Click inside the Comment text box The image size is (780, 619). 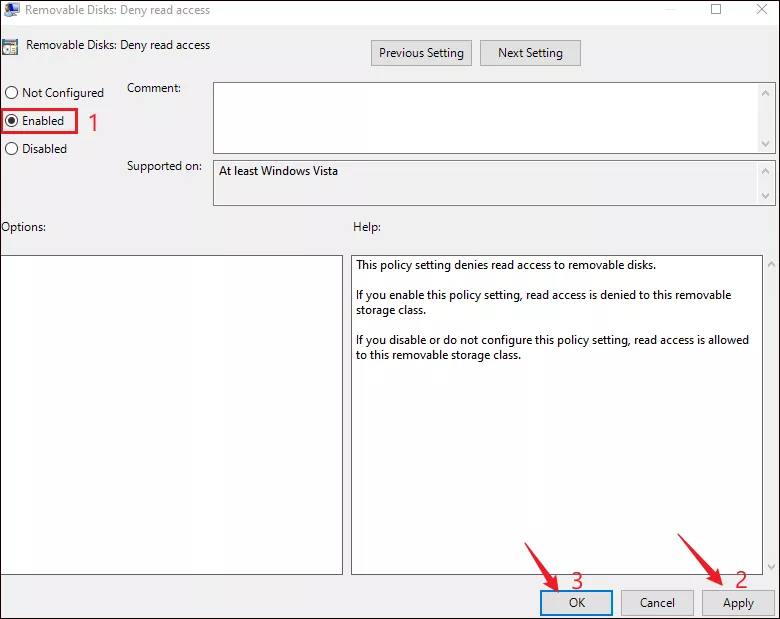click(x=485, y=118)
